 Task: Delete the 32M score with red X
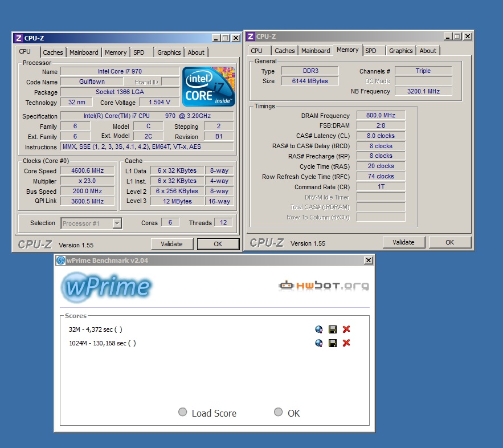346,329
